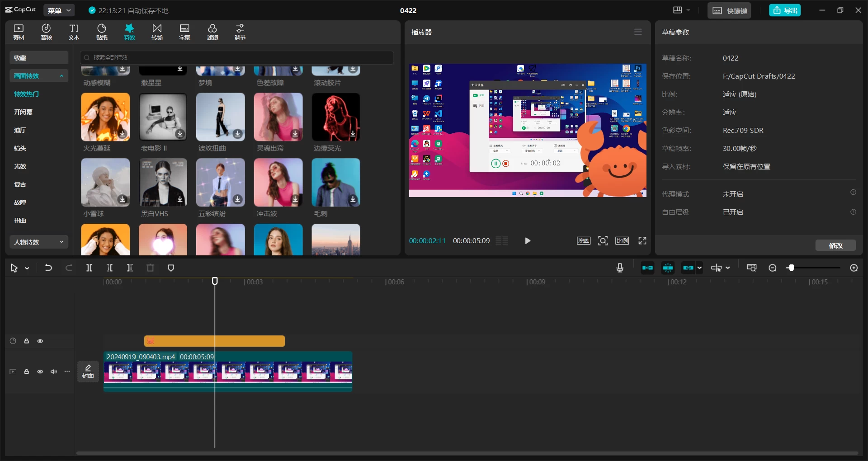Open the 滤镜 filters panel
Viewport: 868px width, 461px height.
pyautogui.click(x=212, y=32)
